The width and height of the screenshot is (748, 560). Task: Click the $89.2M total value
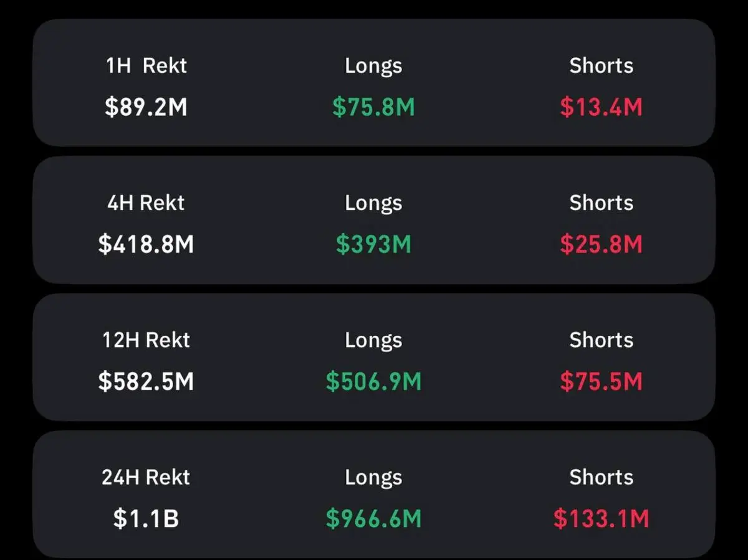pos(146,107)
